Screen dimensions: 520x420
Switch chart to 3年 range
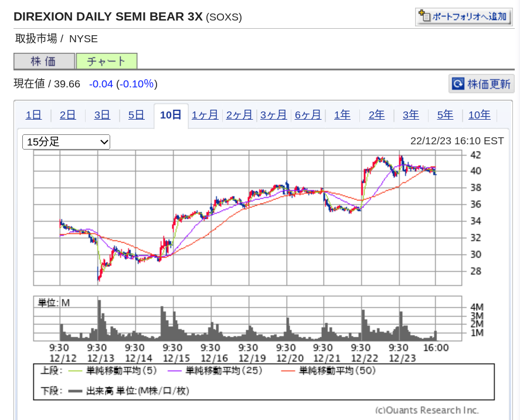pyautogui.click(x=410, y=115)
